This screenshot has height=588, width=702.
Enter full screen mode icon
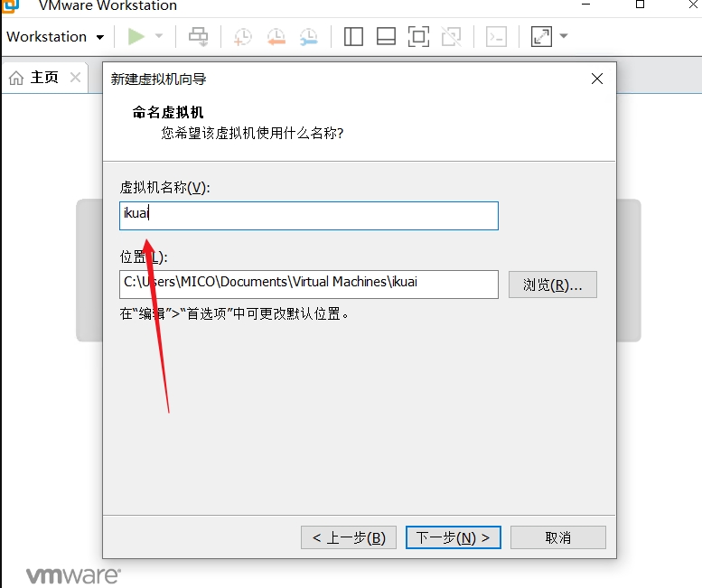418,37
